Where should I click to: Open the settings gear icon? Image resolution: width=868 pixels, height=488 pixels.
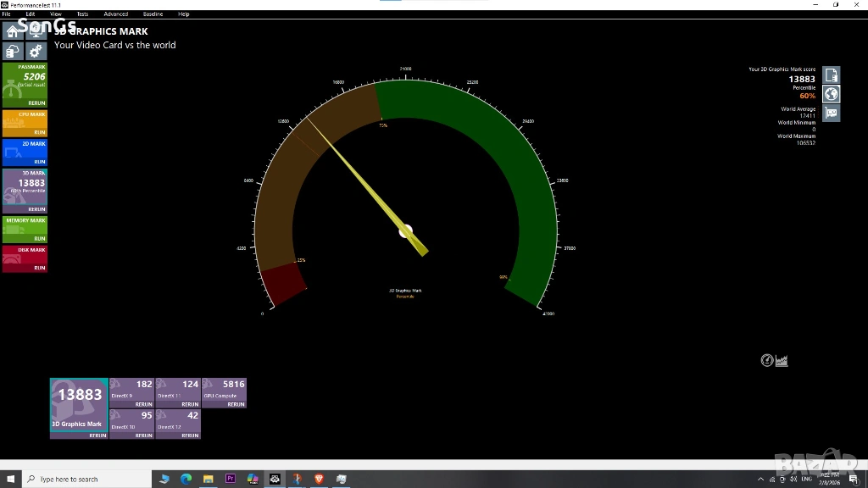[36, 52]
